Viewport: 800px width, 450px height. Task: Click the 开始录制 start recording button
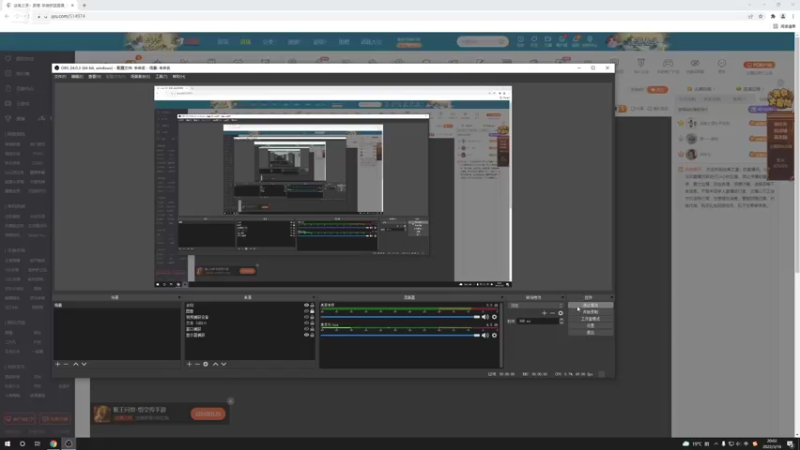point(590,312)
